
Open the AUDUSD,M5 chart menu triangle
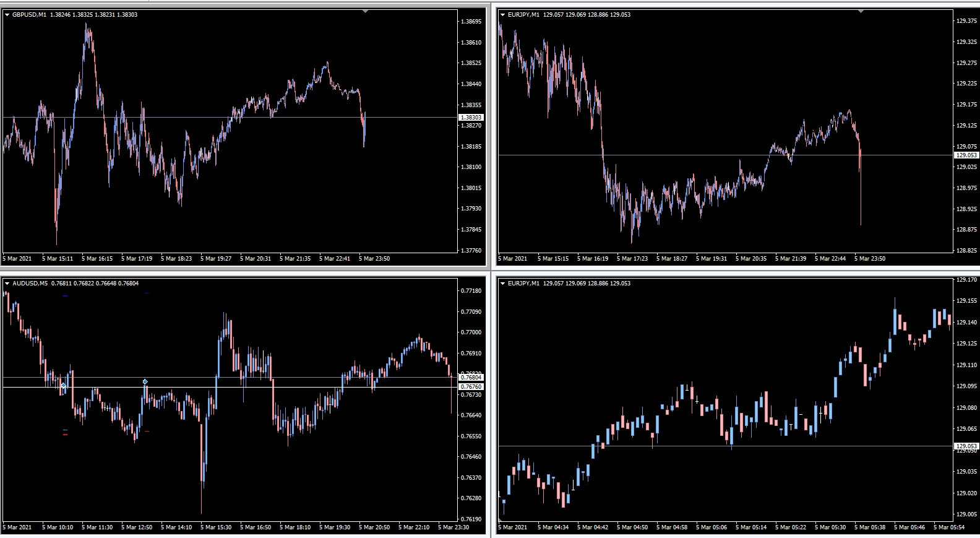pyautogui.click(x=7, y=284)
